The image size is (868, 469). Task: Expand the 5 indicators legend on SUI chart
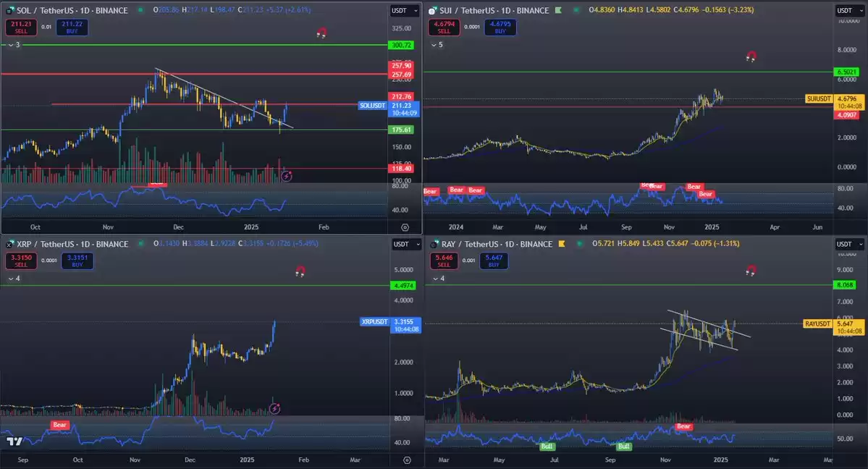coord(437,45)
